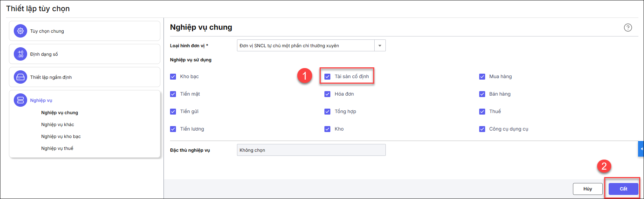The width and height of the screenshot is (644, 199).
Task: Select Nghiệp vụ khác in the sidebar
Action: [x=58, y=125]
